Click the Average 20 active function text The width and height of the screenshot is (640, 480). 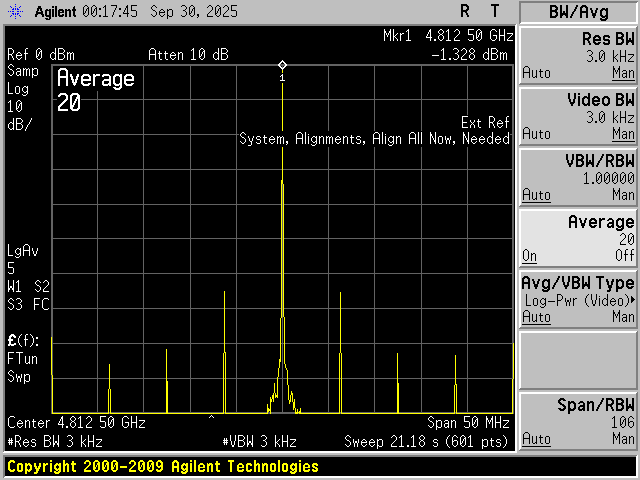tap(96, 90)
